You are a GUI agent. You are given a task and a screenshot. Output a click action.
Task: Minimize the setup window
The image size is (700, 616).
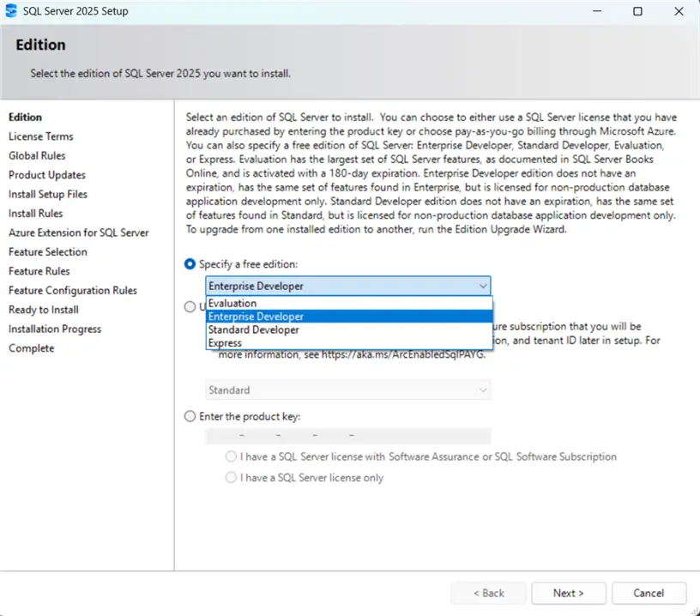[x=597, y=11]
